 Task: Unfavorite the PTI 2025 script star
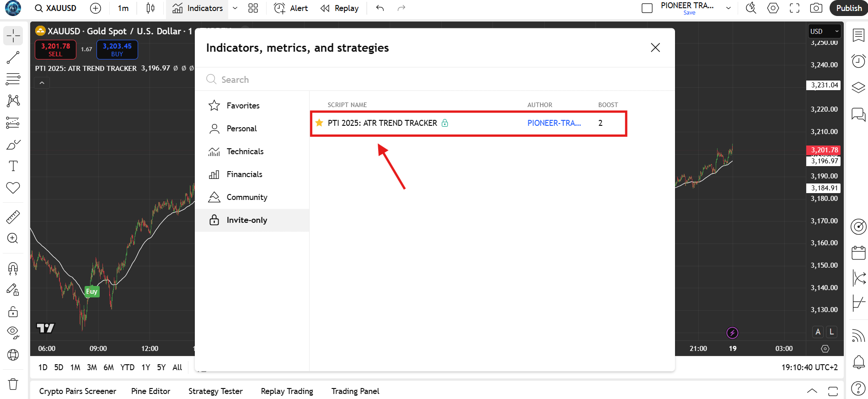pos(319,123)
